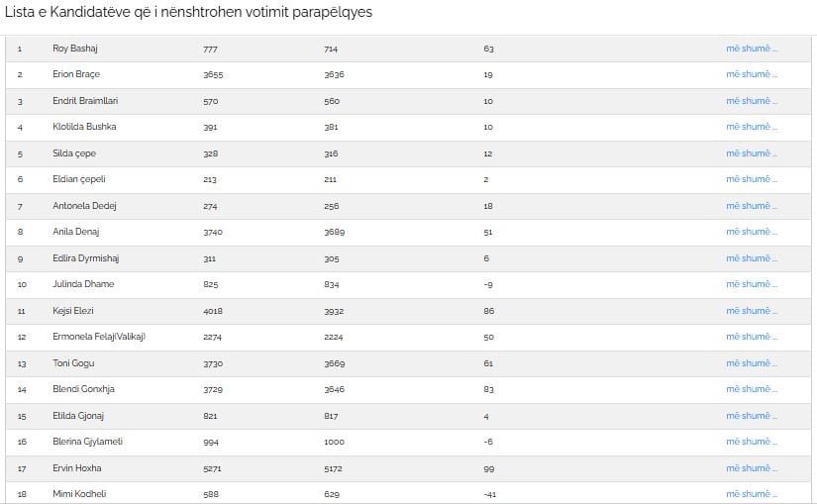This screenshot has width=817, height=504.
Task: Open 'më shumë' link for Edlira Dyrmishaj
Action: pos(752,258)
